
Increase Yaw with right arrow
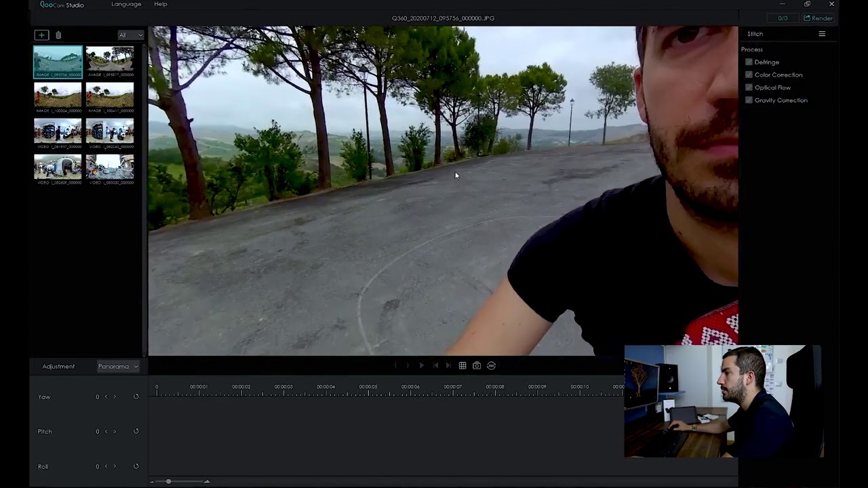click(115, 396)
